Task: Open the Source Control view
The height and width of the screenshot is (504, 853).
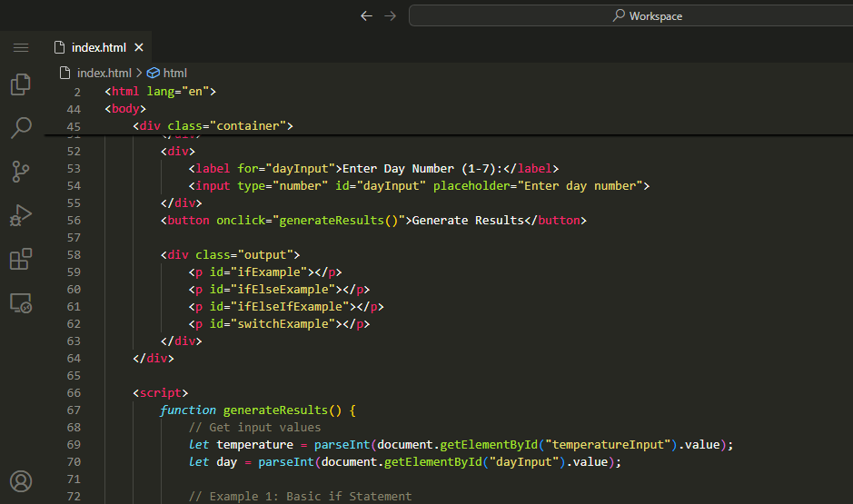Action: coord(21,172)
